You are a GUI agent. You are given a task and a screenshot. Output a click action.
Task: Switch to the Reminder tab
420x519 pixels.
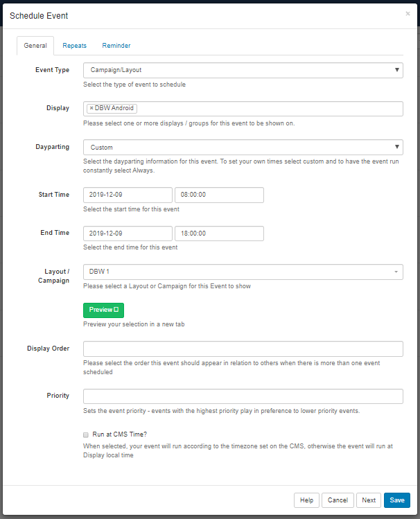[x=116, y=46]
